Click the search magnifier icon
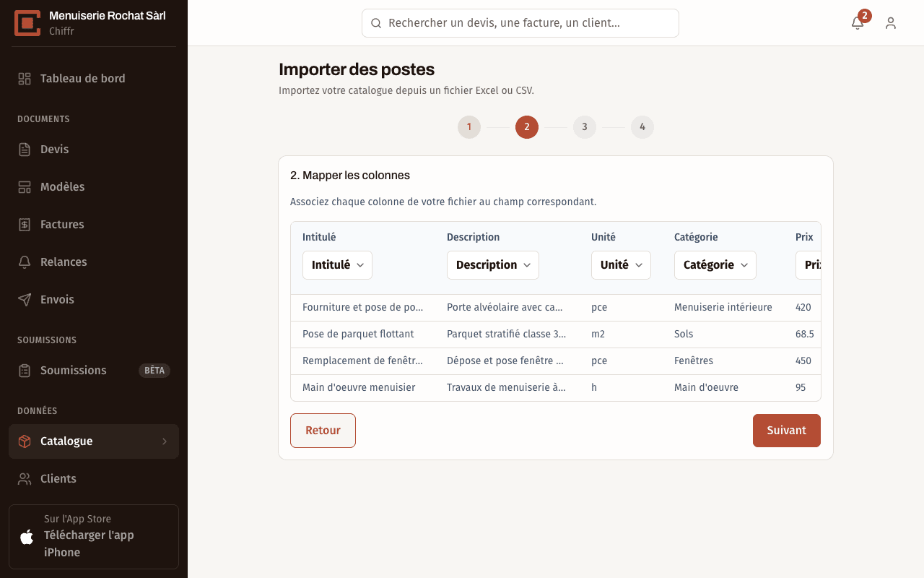Screen dimensions: 924x578 pyautogui.click(x=376, y=23)
